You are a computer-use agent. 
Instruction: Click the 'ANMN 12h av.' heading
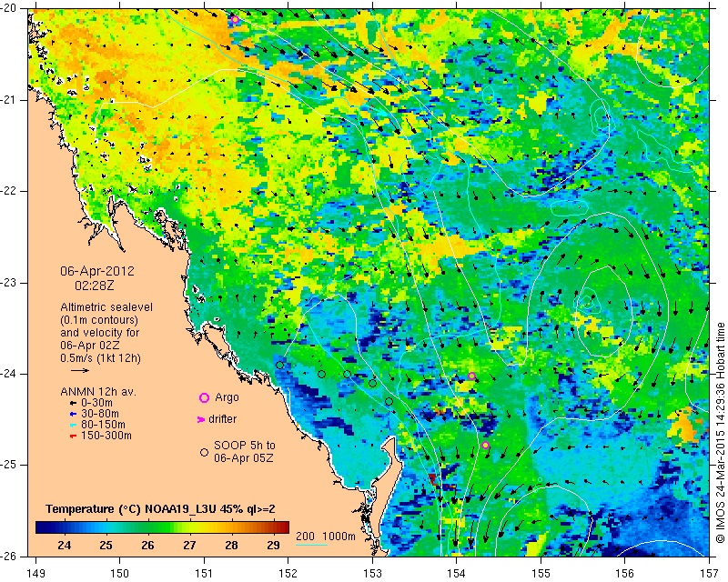[98, 392]
